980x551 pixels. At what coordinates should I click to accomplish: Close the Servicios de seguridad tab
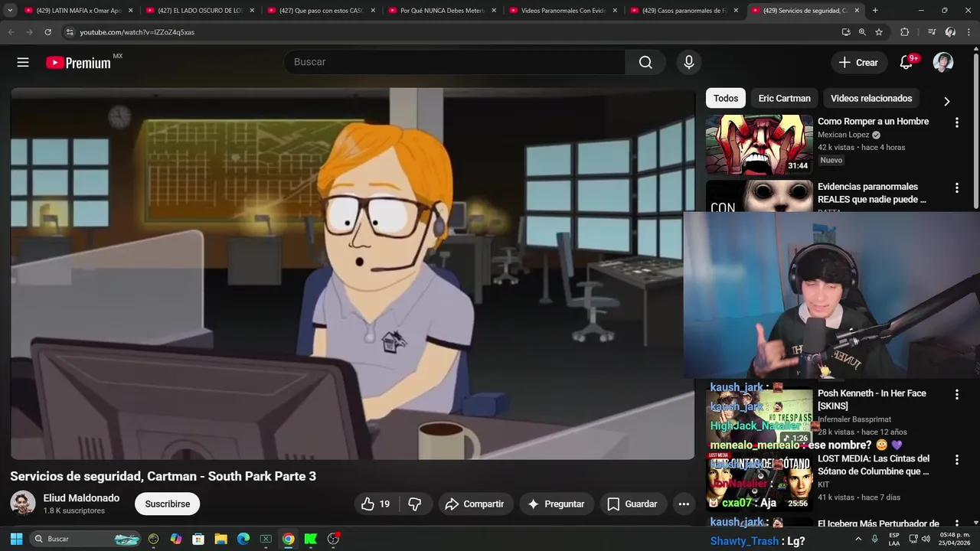[857, 11]
